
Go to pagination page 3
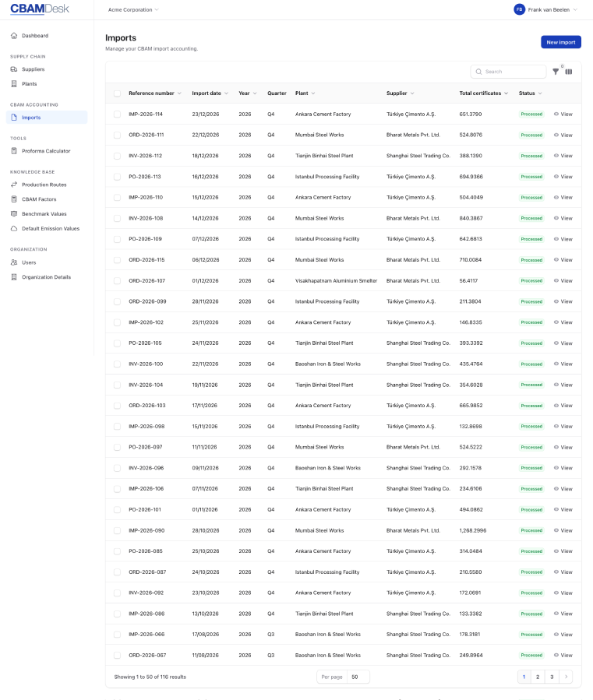551,677
